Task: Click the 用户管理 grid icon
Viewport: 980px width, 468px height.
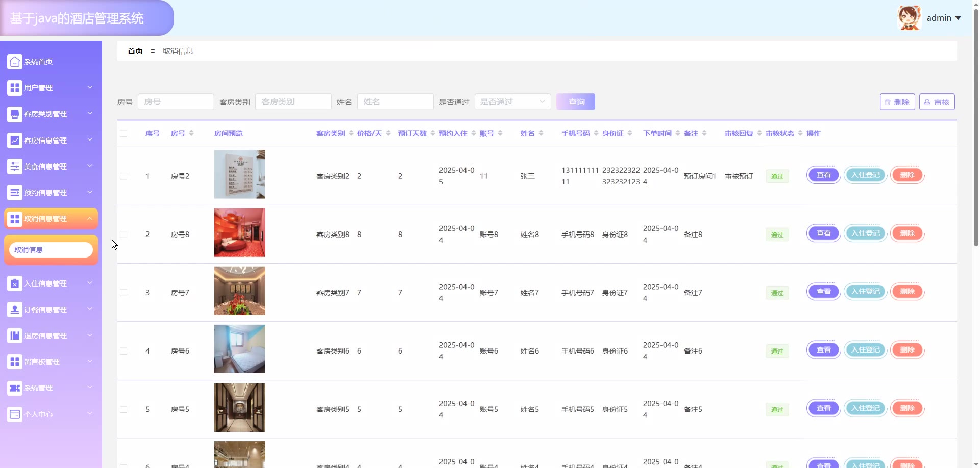Action: [15, 88]
